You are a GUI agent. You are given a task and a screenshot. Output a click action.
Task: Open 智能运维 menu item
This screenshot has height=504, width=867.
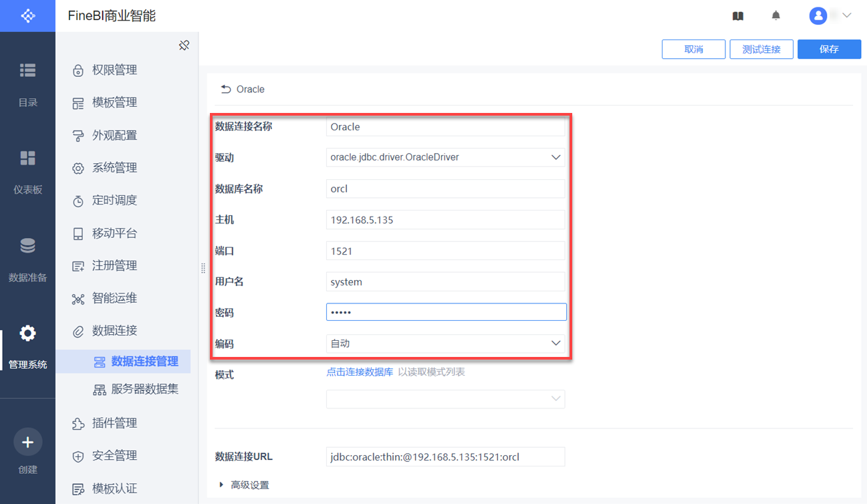[114, 298]
